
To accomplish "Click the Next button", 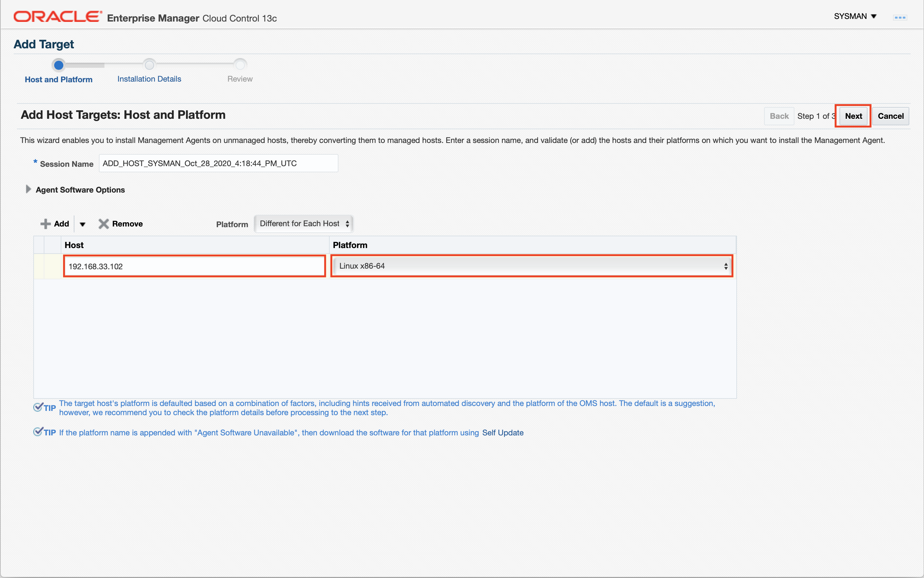I will [x=853, y=116].
